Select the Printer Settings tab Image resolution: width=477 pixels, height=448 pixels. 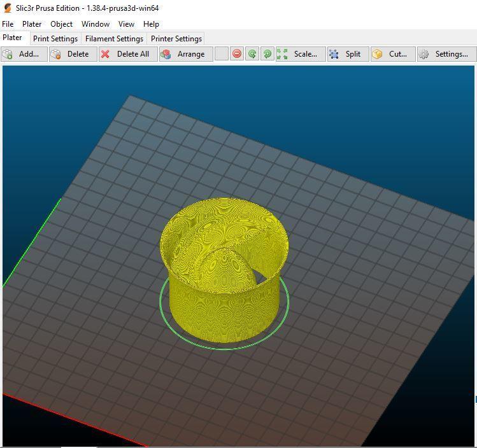tap(176, 39)
